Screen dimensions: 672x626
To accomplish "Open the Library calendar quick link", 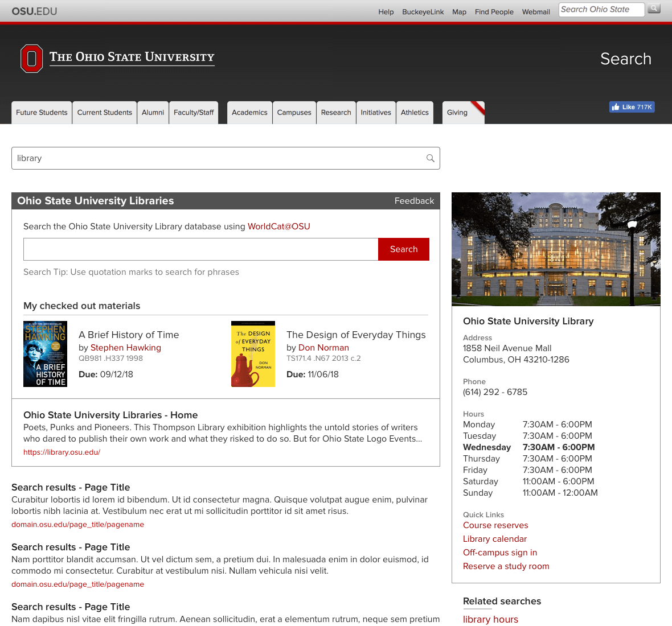I will pos(494,539).
